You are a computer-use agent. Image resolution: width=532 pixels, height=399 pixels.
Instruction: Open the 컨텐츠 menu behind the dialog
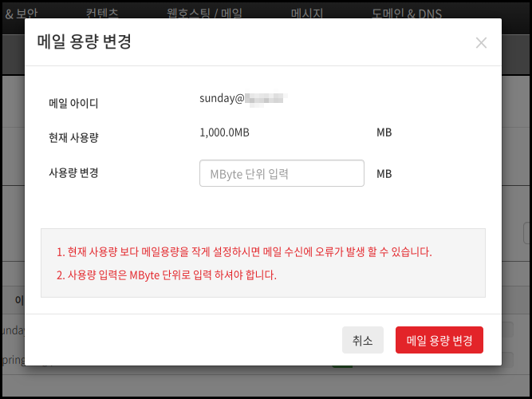click(102, 14)
